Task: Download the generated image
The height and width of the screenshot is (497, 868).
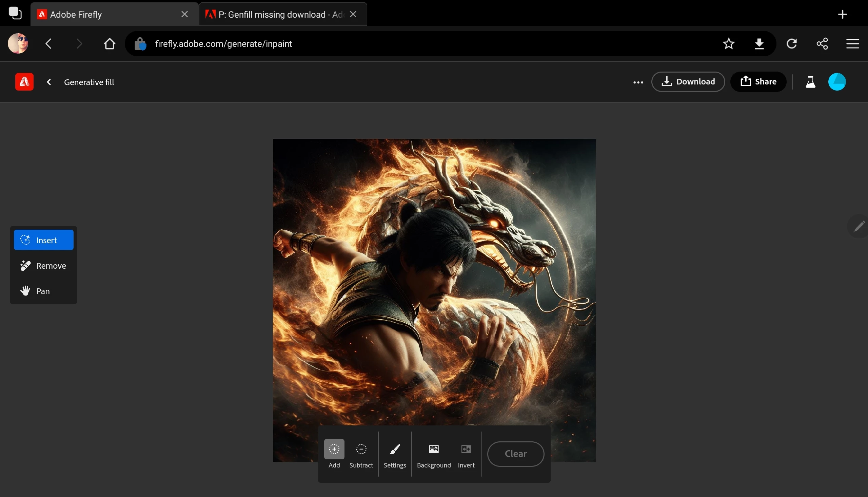Action: point(688,81)
